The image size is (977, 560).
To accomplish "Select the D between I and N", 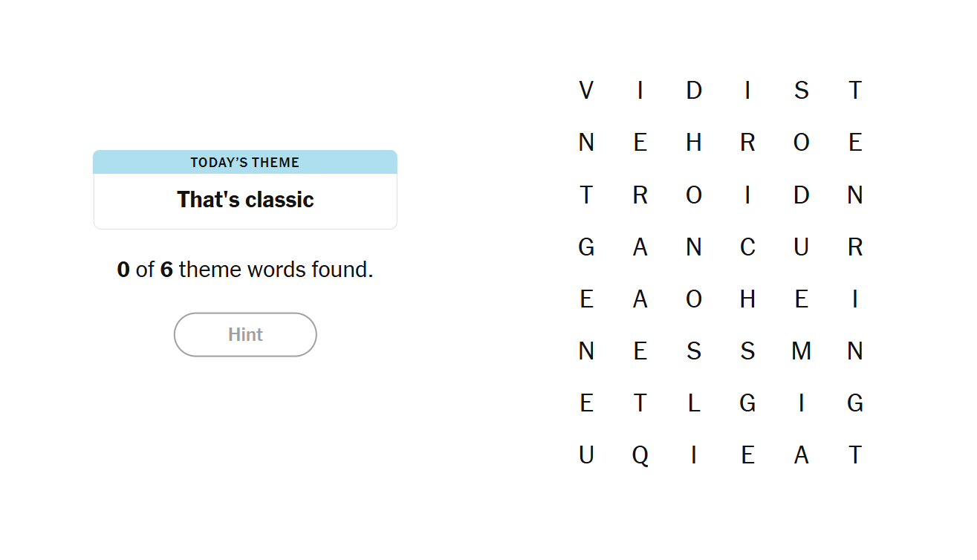I will point(801,195).
